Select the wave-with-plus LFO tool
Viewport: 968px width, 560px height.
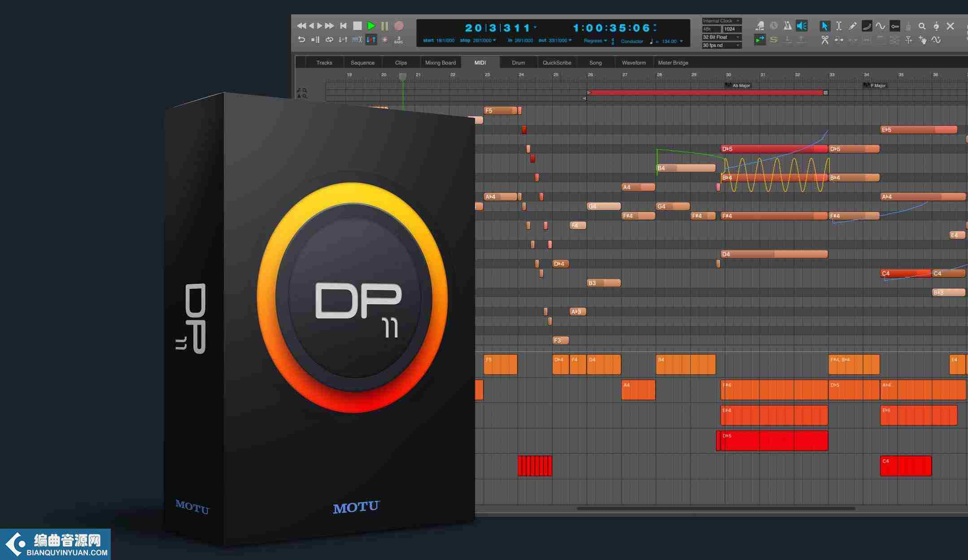[936, 40]
